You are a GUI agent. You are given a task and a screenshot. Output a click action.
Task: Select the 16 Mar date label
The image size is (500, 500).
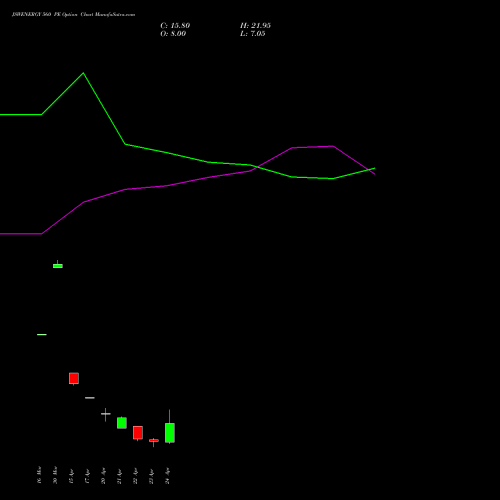[x=39, y=475]
